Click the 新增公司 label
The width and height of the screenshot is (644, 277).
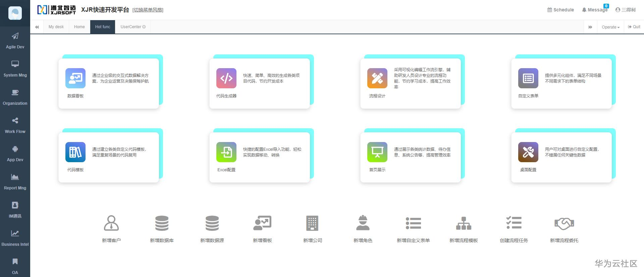313,240
